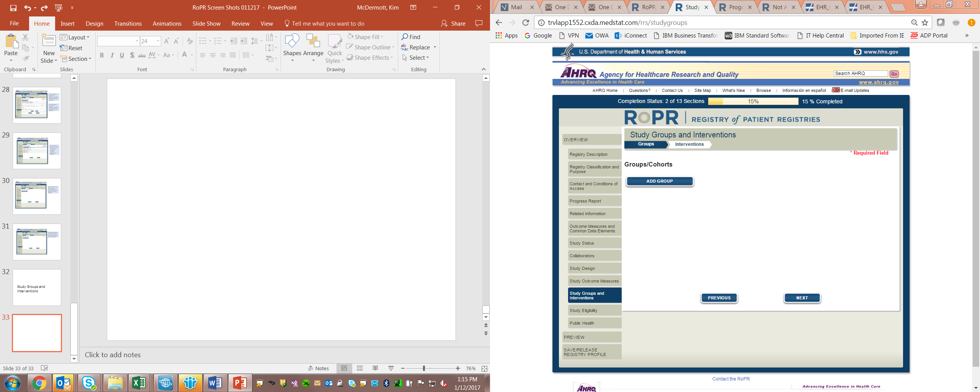
Task: Expand the Section dropdown
Action: 76,59
